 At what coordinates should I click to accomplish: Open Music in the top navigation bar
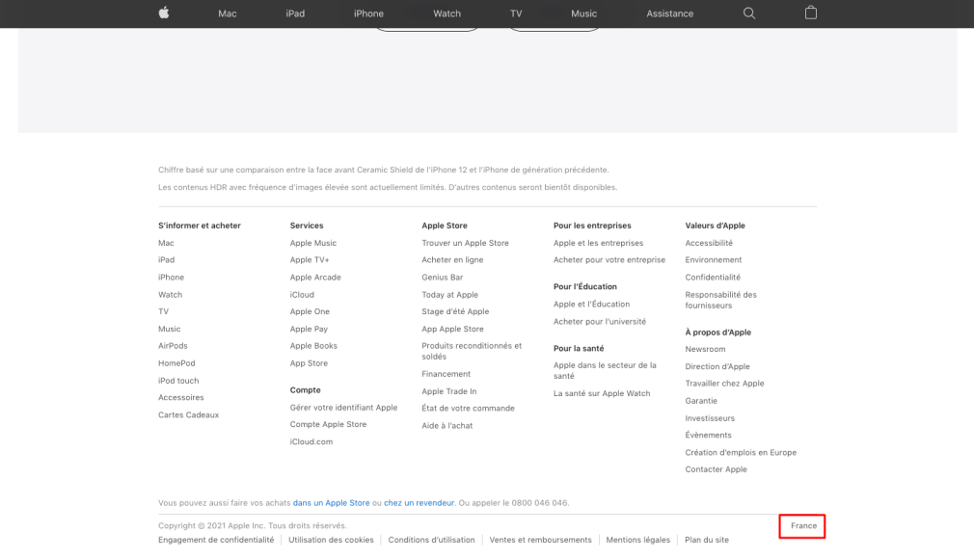(583, 13)
